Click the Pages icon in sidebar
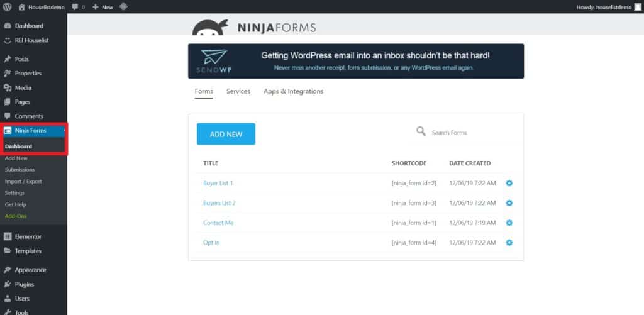Image resolution: width=644 pixels, height=315 pixels. point(8,102)
